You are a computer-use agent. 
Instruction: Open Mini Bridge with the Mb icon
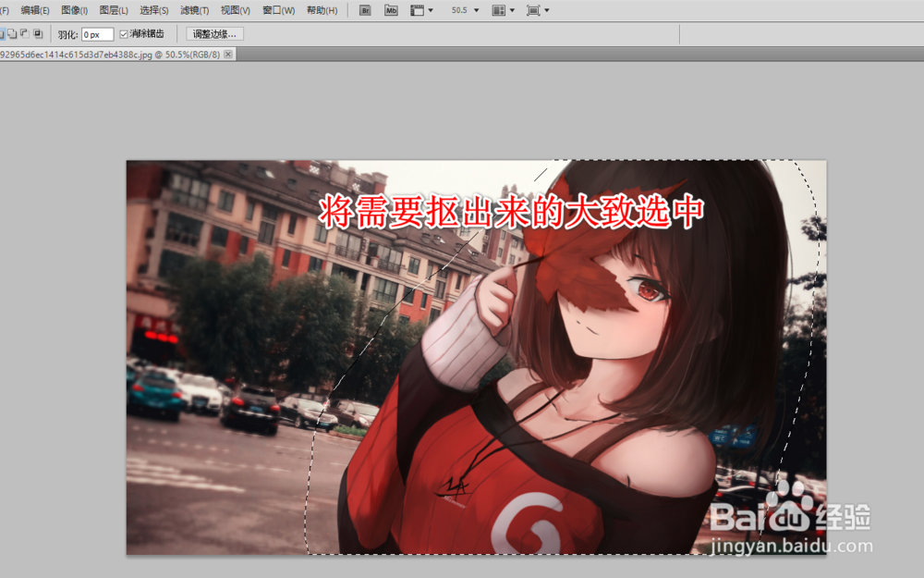[391, 10]
